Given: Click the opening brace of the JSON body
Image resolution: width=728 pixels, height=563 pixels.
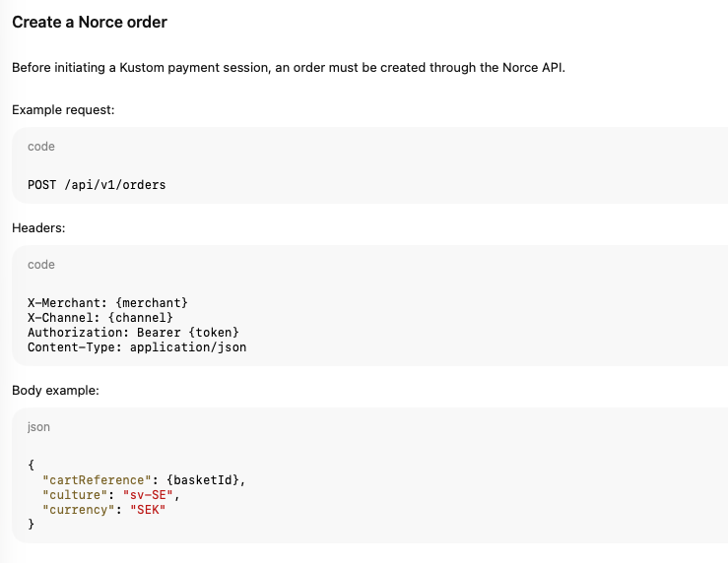Looking at the screenshot, I should (x=32, y=464).
